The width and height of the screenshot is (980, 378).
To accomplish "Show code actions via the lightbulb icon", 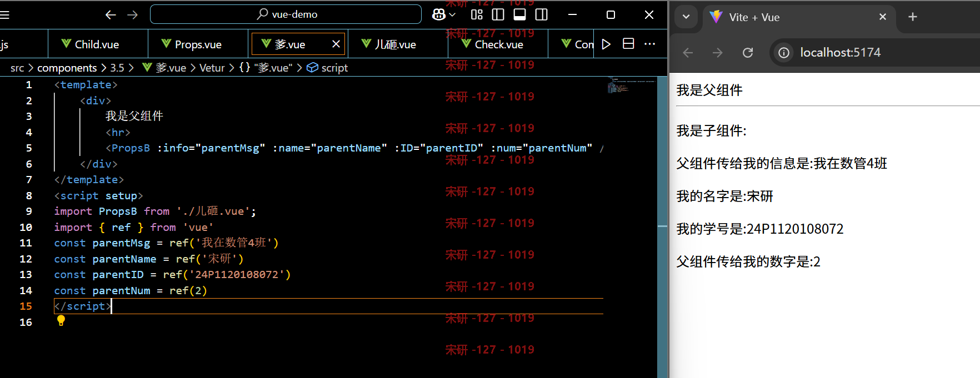I will coord(61,321).
